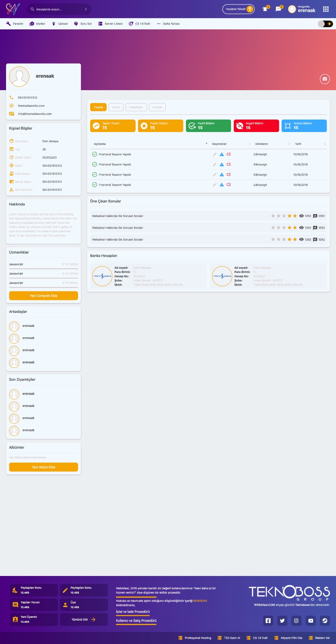Click the Tarafsız Bildirim icon
336x644 pixels.
click(288, 126)
